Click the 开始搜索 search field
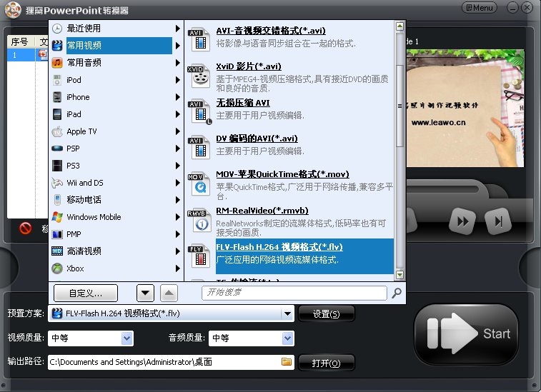This screenshot has width=541, height=392. [294, 293]
